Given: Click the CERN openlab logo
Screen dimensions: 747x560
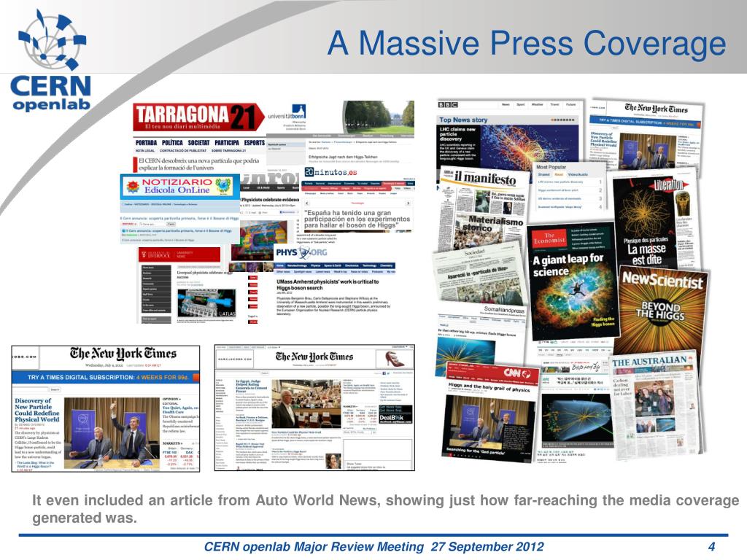Looking at the screenshot, I should pos(50,61).
